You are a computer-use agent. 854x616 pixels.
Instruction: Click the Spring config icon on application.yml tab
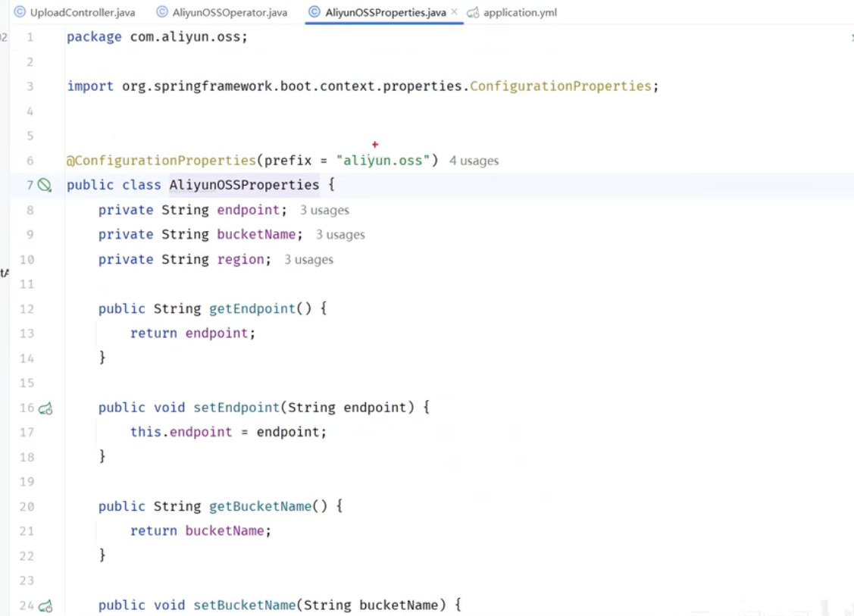click(x=474, y=13)
